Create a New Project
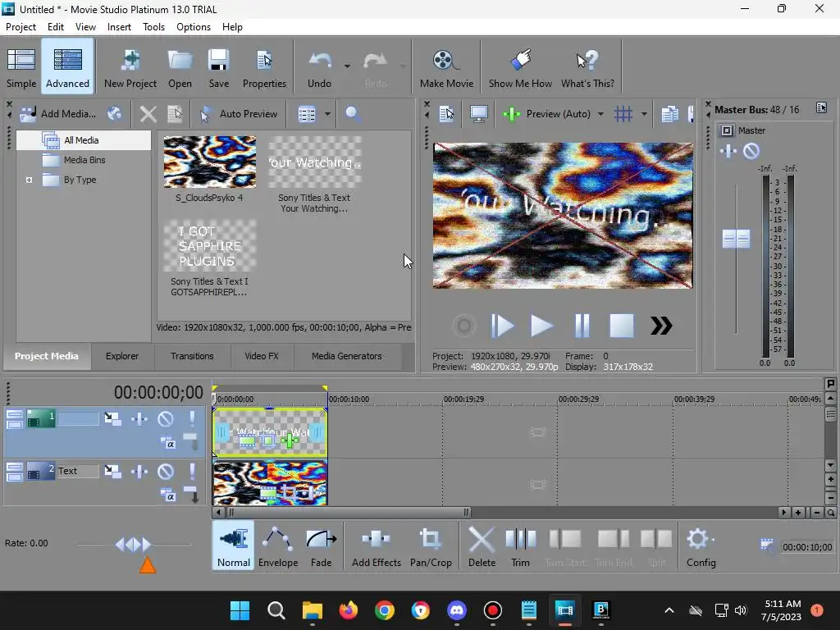 (130, 67)
